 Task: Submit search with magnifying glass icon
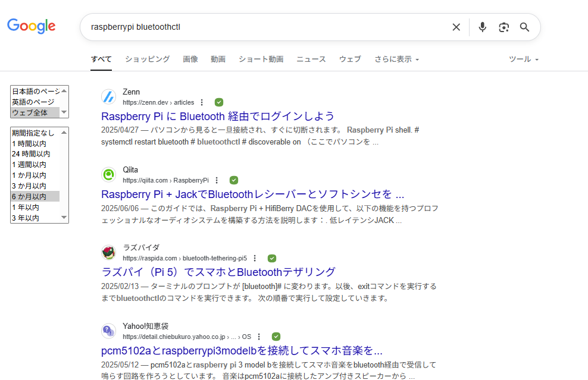(524, 27)
